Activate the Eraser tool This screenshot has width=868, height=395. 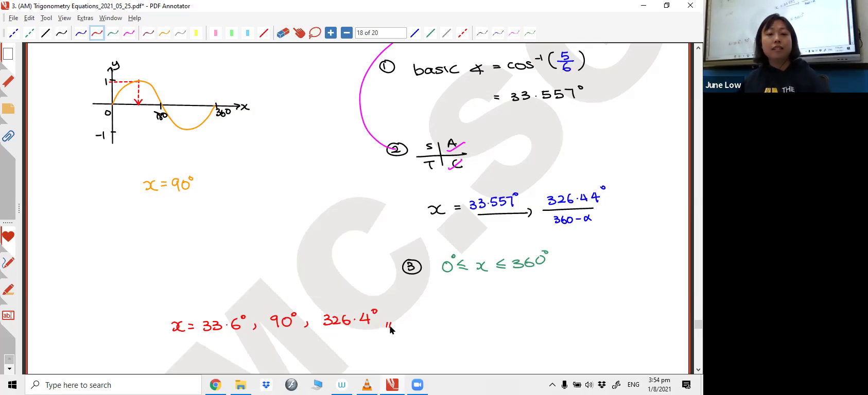(283, 33)
